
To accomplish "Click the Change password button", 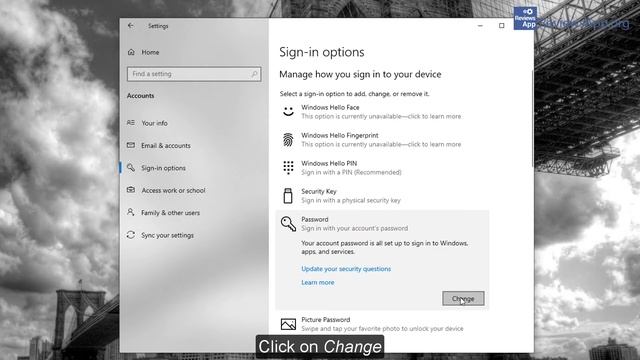I will click(463, 298).
